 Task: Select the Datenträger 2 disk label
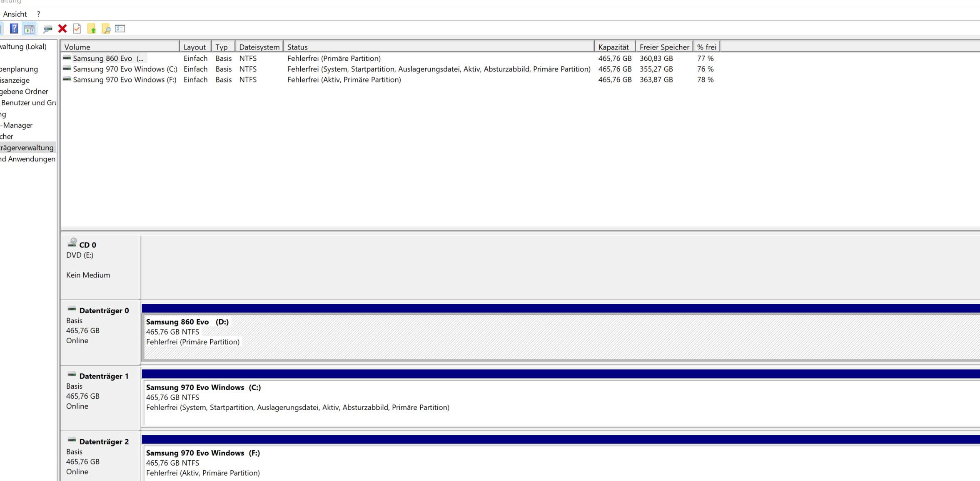coord(104,442)
